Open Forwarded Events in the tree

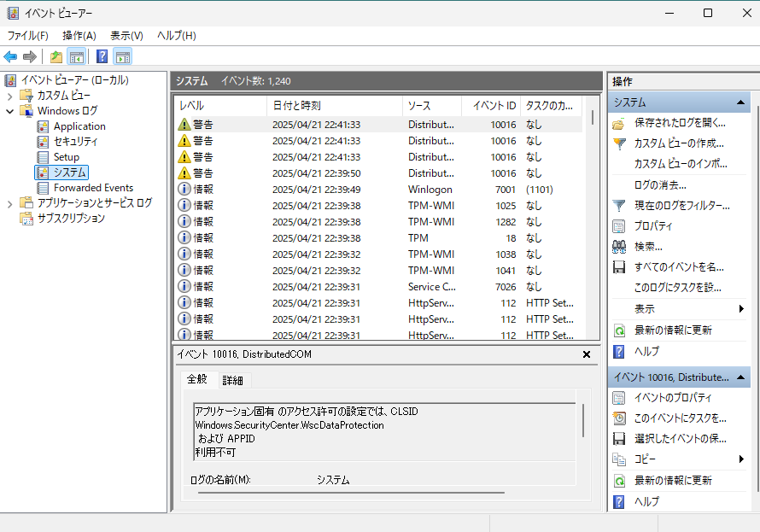pyautogui.click(x=94, y=188)
